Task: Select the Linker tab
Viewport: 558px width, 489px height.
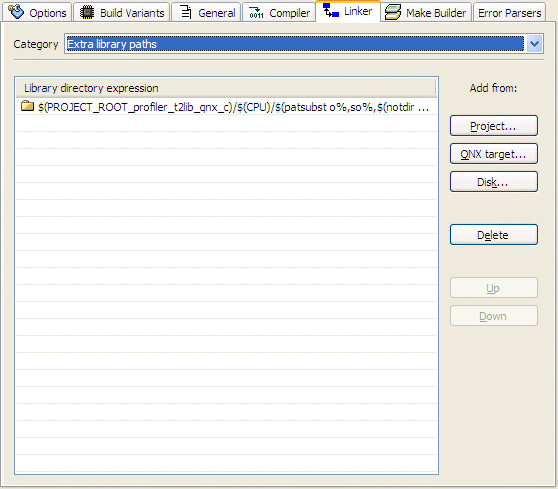Action: point(348,11)
